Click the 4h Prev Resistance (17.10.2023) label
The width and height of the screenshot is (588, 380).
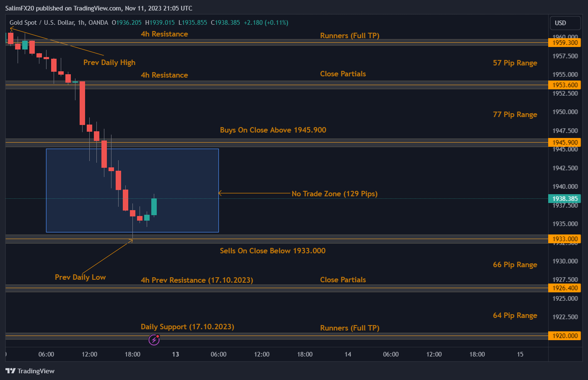197,280
